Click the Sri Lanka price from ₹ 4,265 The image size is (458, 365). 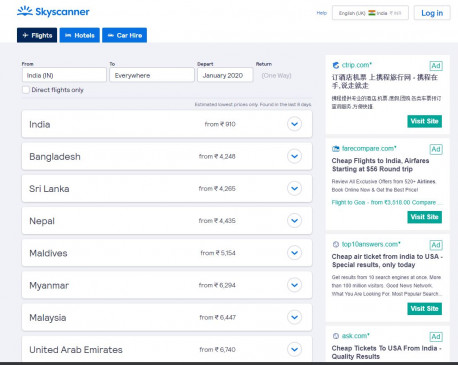click(x=217, y=188)
